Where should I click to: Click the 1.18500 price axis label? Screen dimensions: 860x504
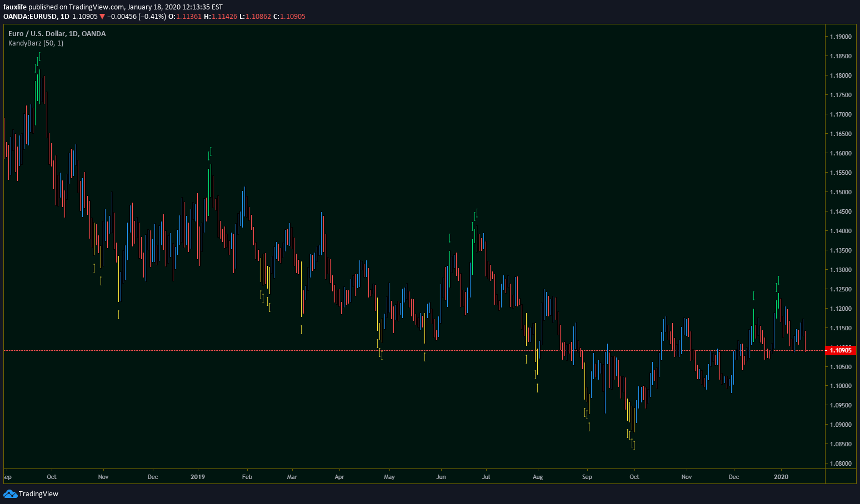pyautogui.click(x=841, y=56)
